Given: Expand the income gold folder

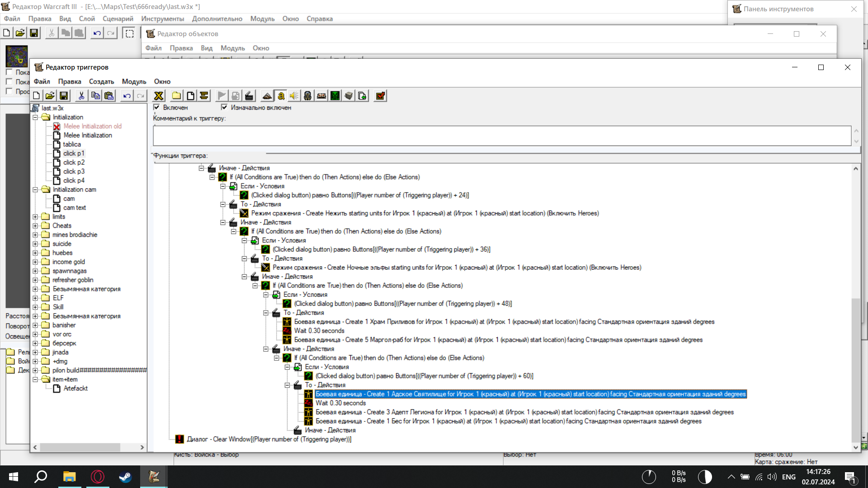Looking at the screenshot, I should pyautogui.click(x=35, y=262).
